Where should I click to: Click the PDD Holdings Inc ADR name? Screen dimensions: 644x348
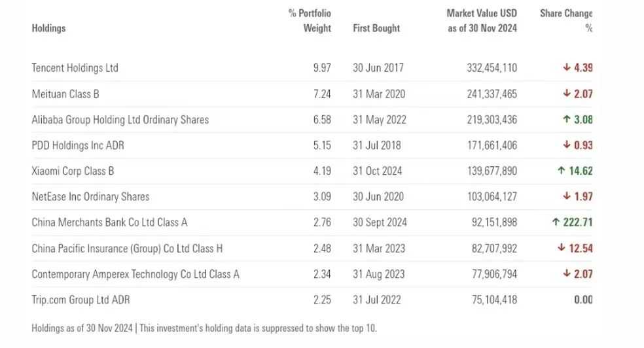pyautogui.click(x=77, y=145)
